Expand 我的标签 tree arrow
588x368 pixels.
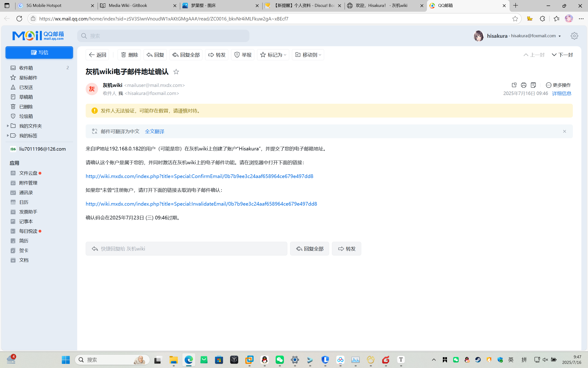pyautogui.click(x=8, y=135)
